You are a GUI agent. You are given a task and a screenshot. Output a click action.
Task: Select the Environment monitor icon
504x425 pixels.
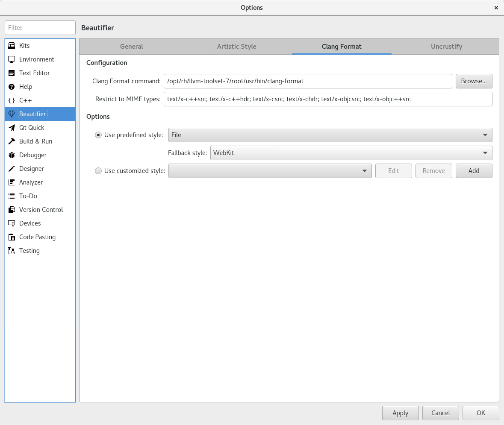point(12,59)
